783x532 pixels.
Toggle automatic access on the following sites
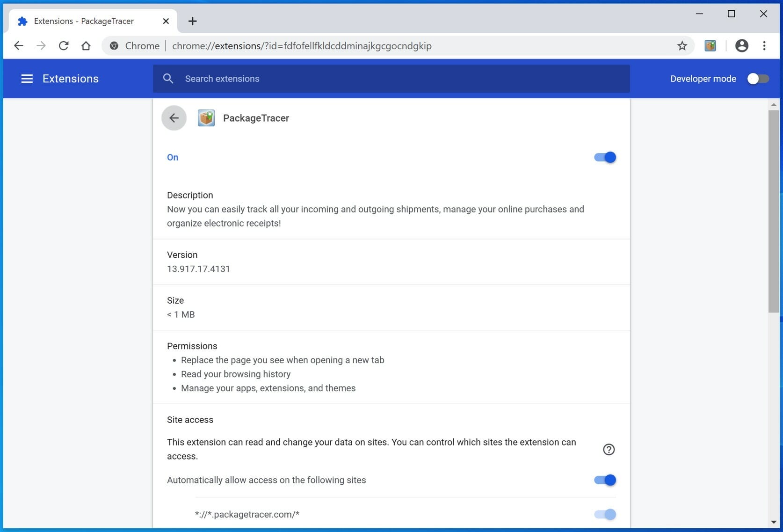point(605,480)
